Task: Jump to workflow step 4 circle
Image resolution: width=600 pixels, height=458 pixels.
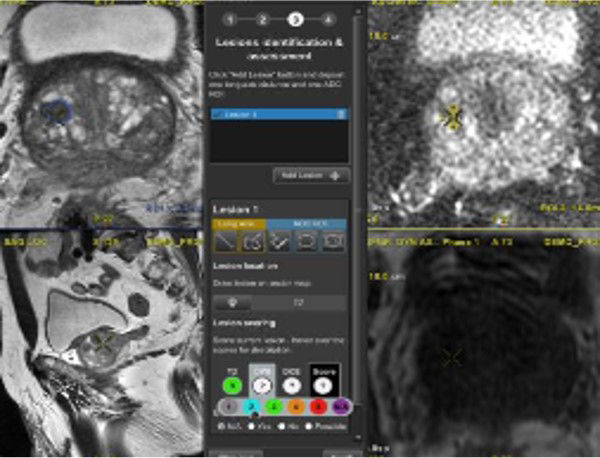Action: (328, 20)
